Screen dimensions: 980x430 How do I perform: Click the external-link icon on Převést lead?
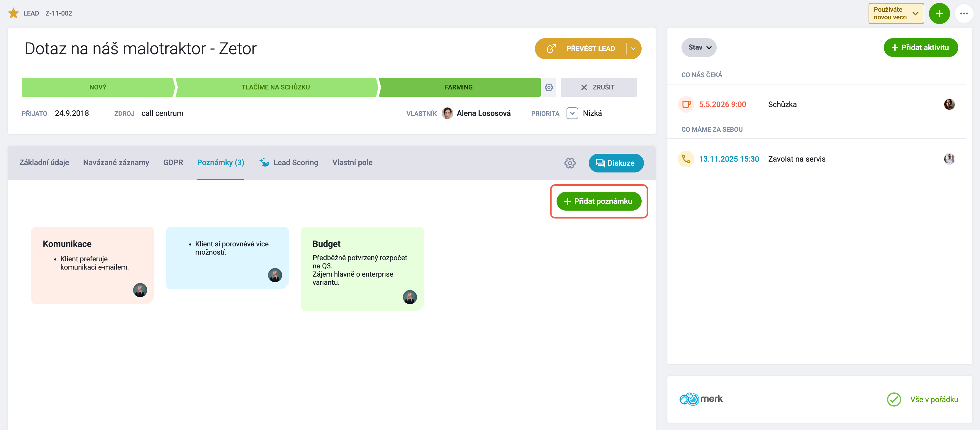551,49
